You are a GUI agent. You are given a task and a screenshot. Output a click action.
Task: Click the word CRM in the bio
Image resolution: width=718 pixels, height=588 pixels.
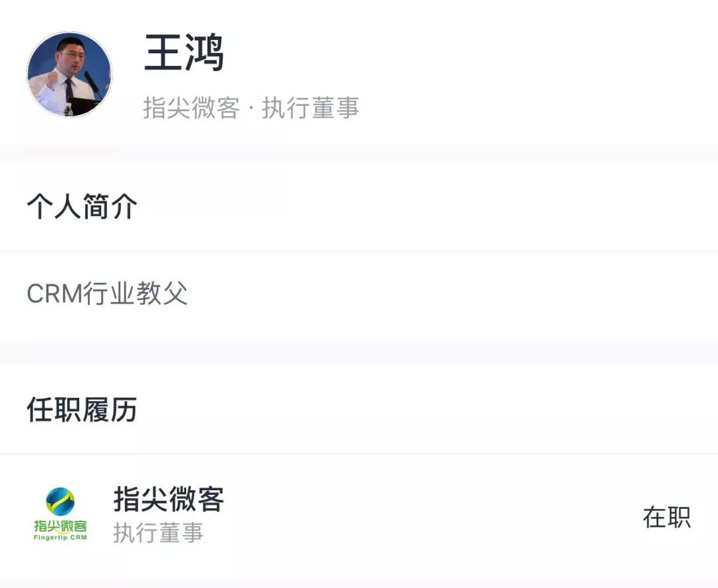(55, 293)
